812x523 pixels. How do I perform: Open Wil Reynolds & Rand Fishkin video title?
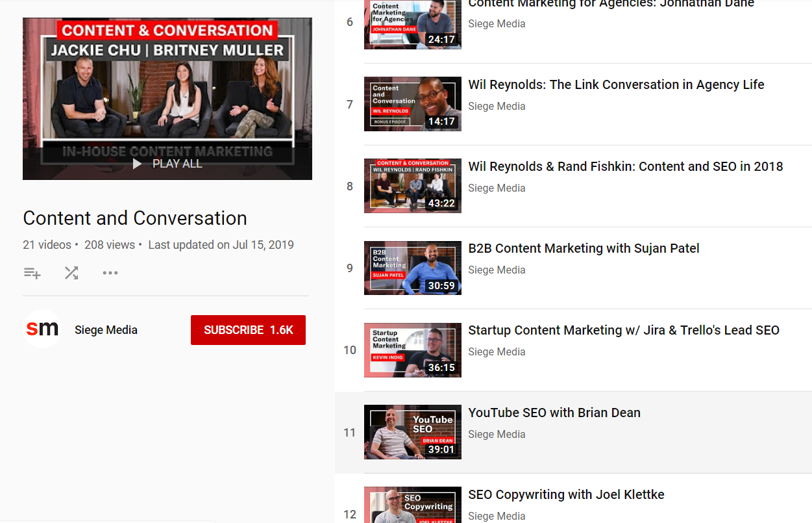[626, 166]
